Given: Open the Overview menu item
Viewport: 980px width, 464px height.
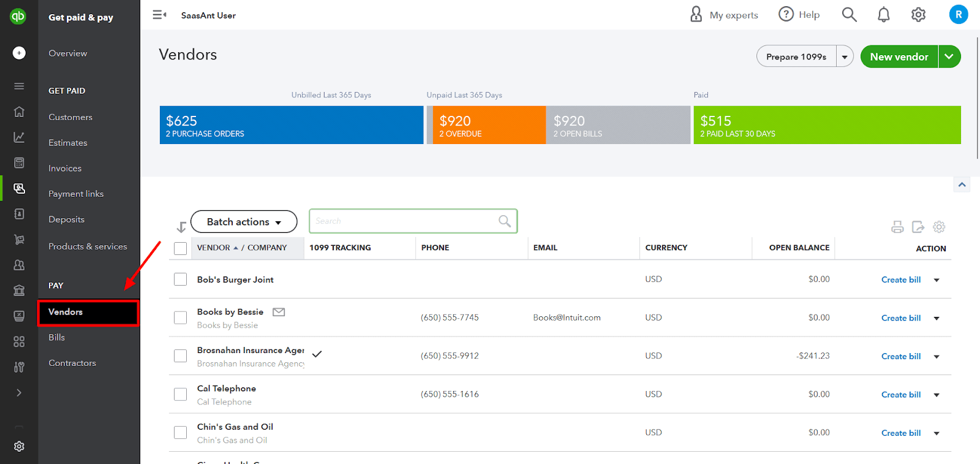Looking at the screenshot, I should pyautogui.click(x=68, y=53).
